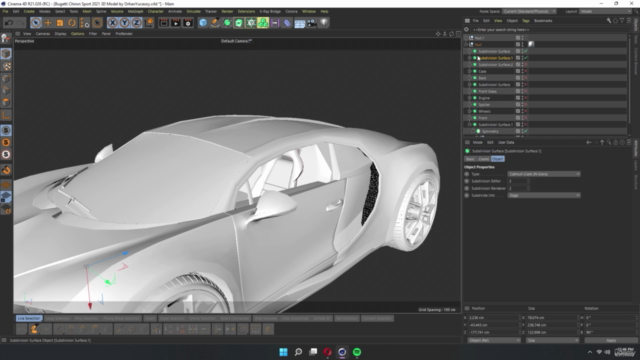Click the purple Deformer icon

tap(287, 23)
